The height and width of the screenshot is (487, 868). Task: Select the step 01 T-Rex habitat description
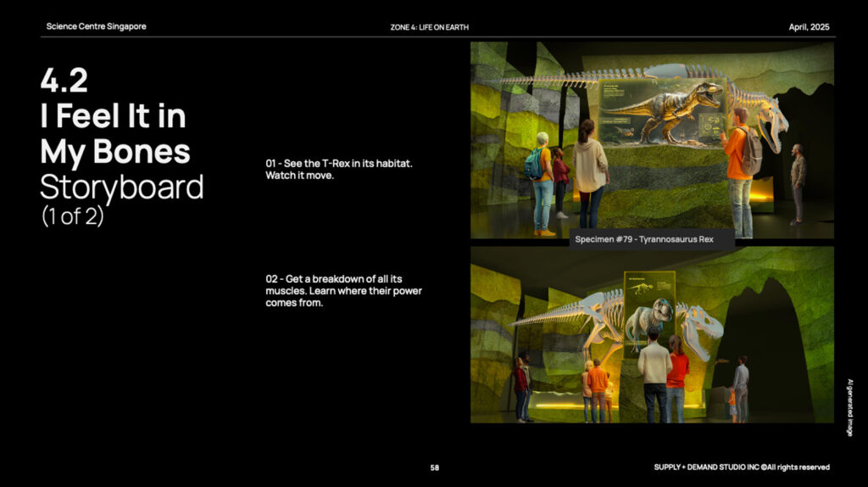coord(338,168)
